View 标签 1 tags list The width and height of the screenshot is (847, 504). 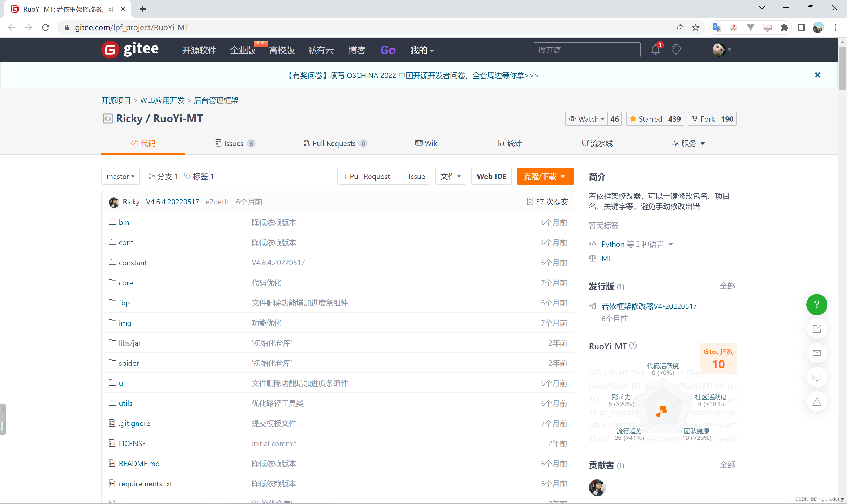coord(199,176)
